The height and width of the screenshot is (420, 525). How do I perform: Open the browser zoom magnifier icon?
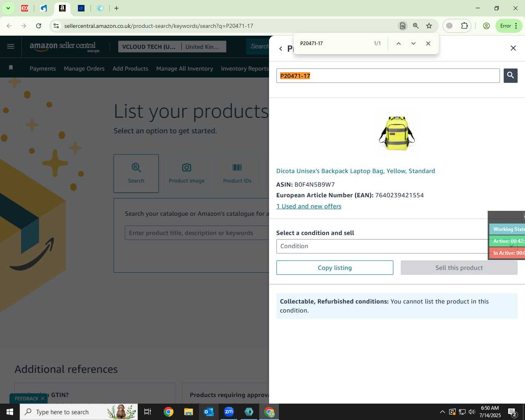(416, 26)
